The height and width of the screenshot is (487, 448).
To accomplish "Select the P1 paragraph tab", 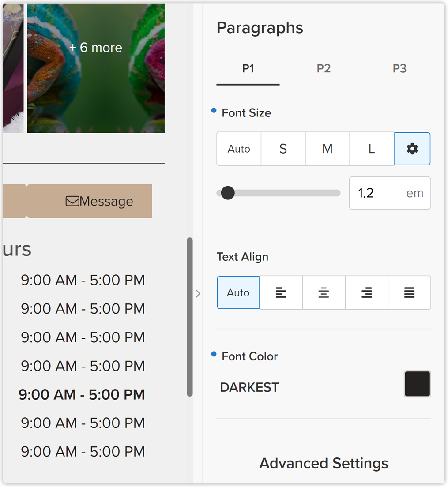I will 248,69.
